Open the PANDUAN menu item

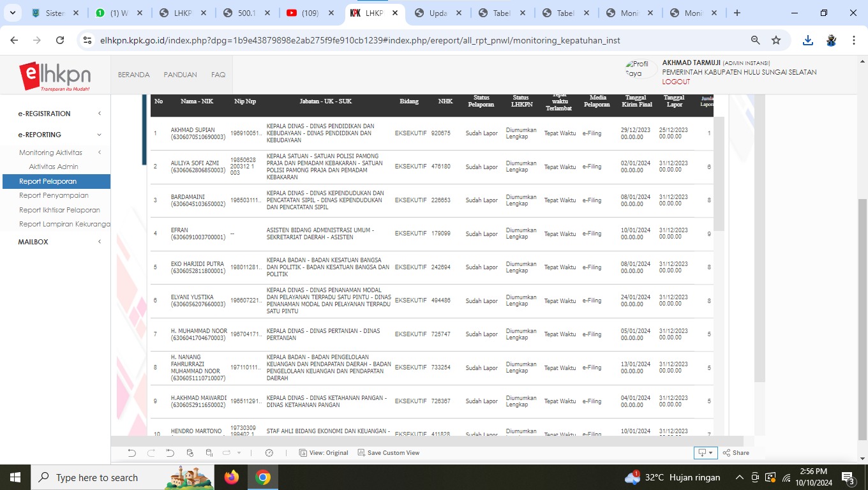tap(180, 75)
